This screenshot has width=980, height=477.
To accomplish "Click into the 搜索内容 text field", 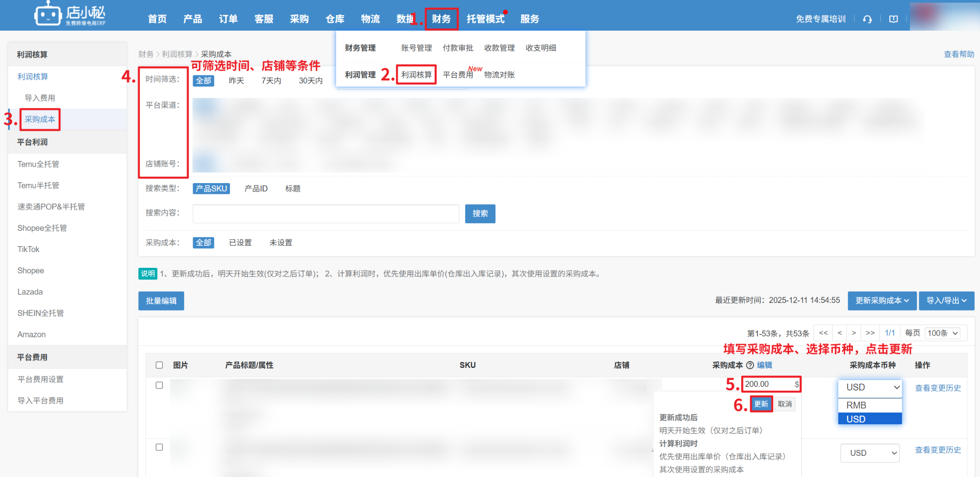I will click(x=326, y=214).
